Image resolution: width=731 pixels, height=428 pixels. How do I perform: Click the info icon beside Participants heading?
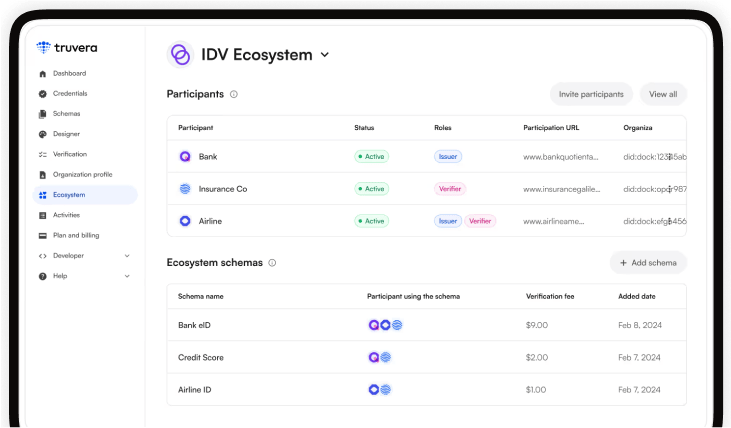click(234, 94)
